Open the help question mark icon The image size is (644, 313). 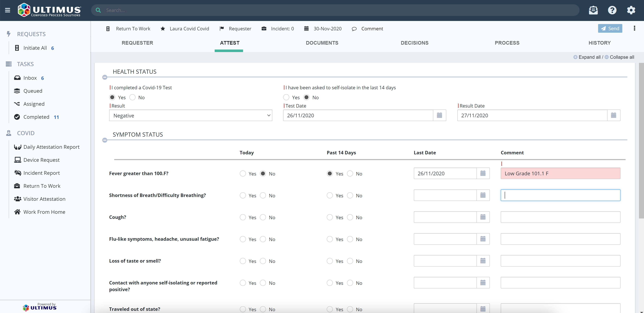pyautogui.click(x=612, y=10)
